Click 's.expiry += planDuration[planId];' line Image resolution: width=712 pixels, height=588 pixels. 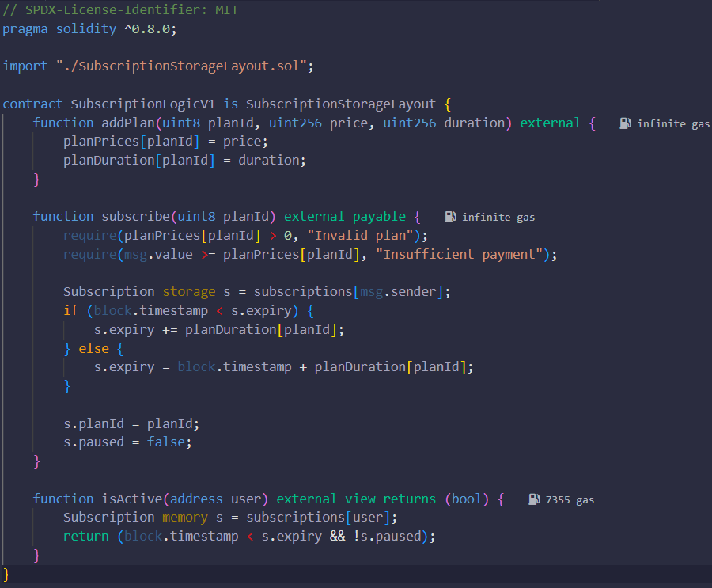[219, 329]
